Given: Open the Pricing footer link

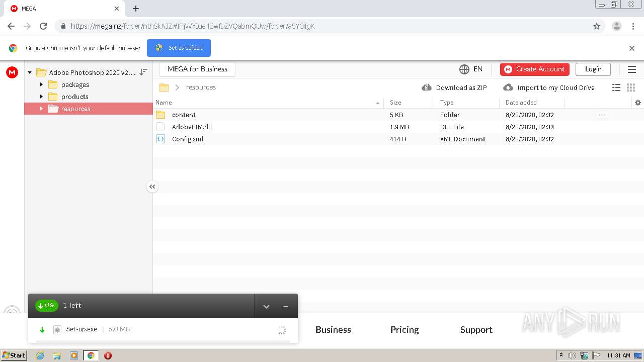Looking at the screenshot, I should click(405, 330).
